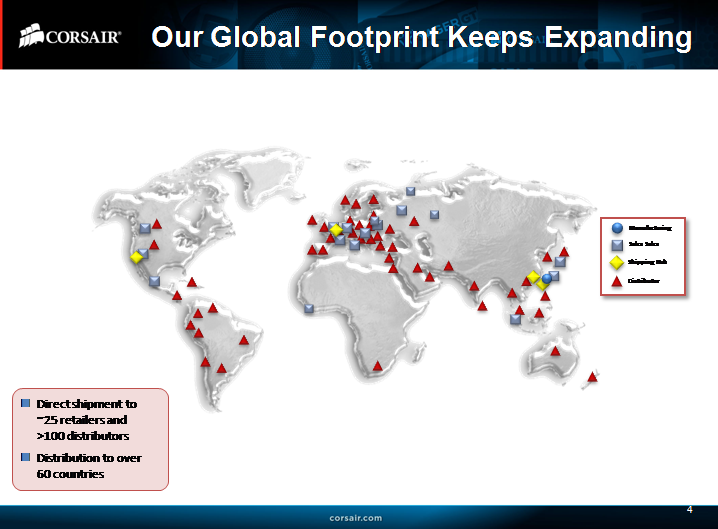718x529 pixels.
Task: Select the text '~25 retailers and'
Action: coord(82,420)
